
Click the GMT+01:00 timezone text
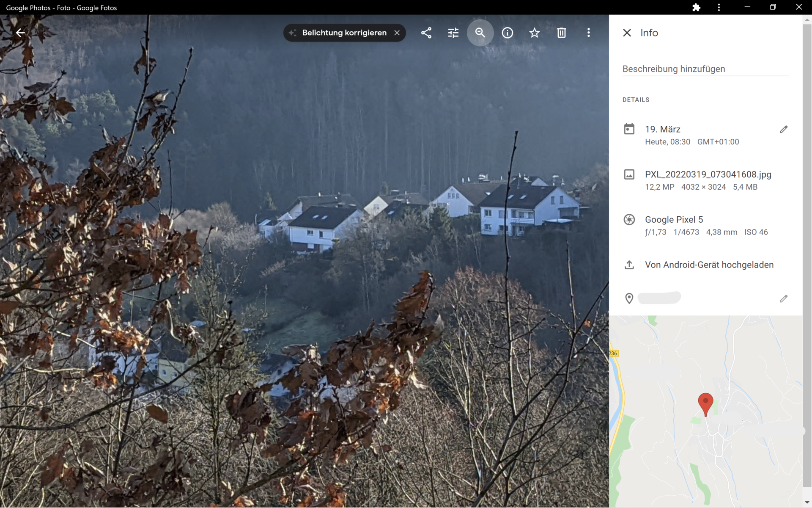pos(718,142)
